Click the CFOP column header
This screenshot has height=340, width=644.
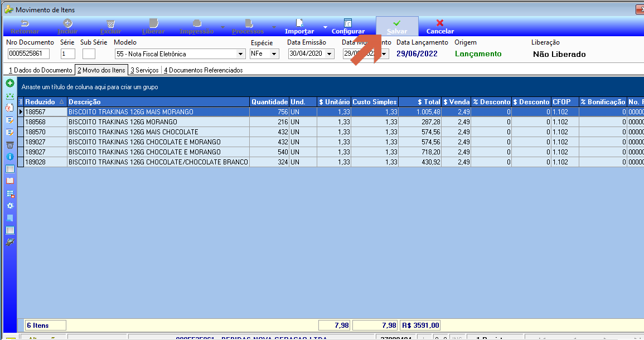[565, 102]
